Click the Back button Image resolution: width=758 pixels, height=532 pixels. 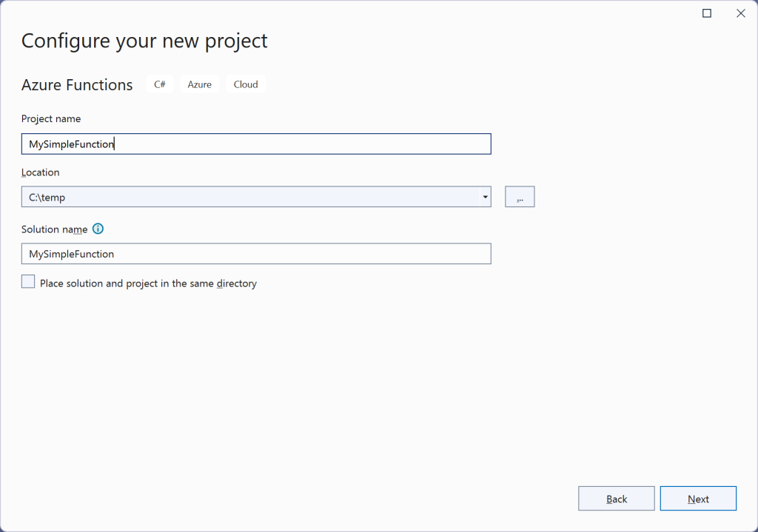coord(616,498)
